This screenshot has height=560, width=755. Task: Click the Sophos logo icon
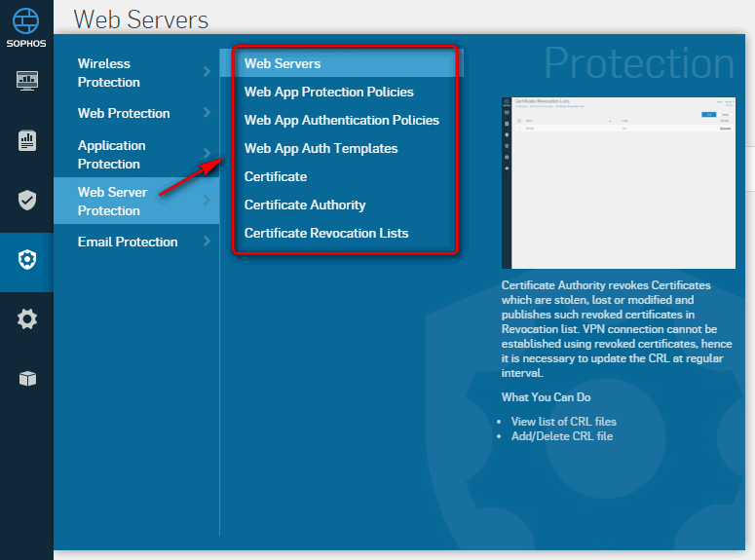[26, 21]
